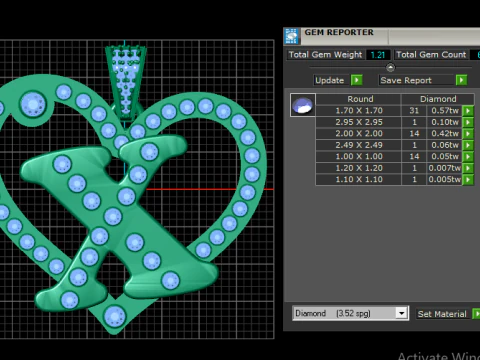This screenshot has height=360, width=480.
Task: Click the 0.10tw weight cell
Action: click(445, 122)
